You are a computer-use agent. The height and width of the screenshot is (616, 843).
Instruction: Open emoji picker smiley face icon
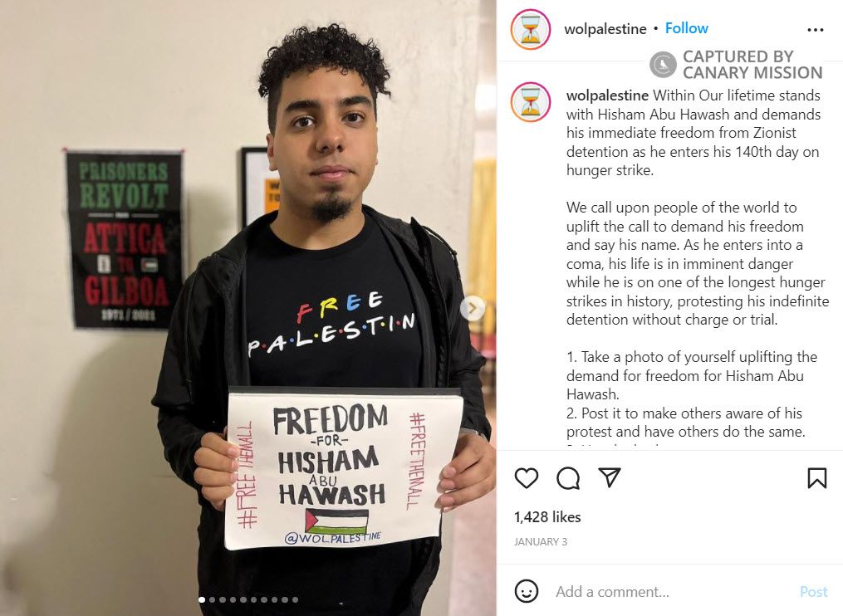coord(527,591)
